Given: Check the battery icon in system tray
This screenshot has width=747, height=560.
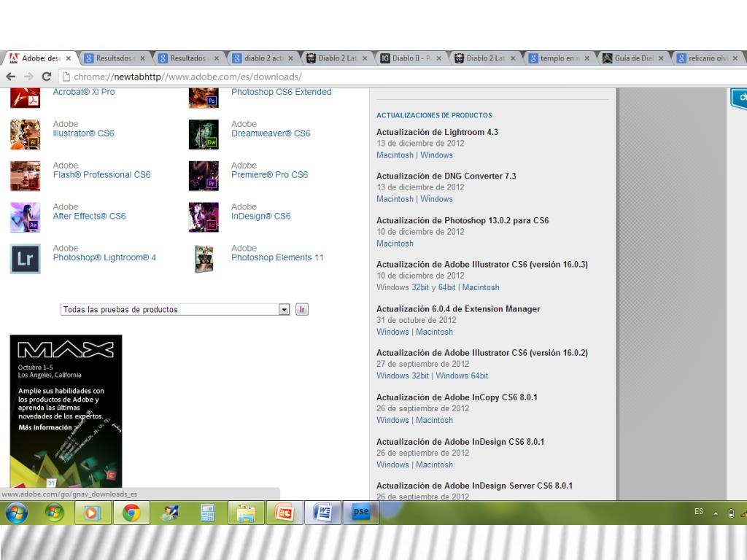Looking at the screenshot, I should [731, 513].
